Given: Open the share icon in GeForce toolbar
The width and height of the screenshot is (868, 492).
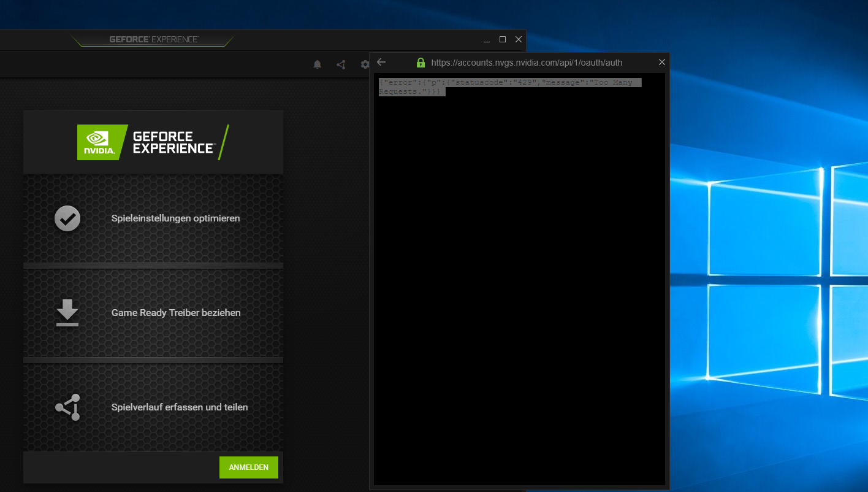Looking at the screenshot, I should 341,64.
